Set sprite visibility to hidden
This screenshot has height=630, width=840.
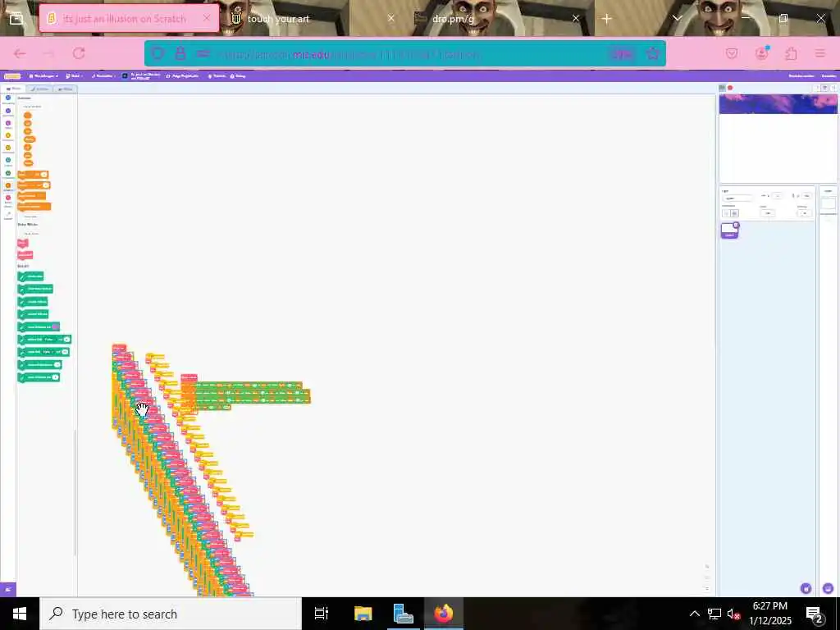pyautogui.click(x=734, y=213)
